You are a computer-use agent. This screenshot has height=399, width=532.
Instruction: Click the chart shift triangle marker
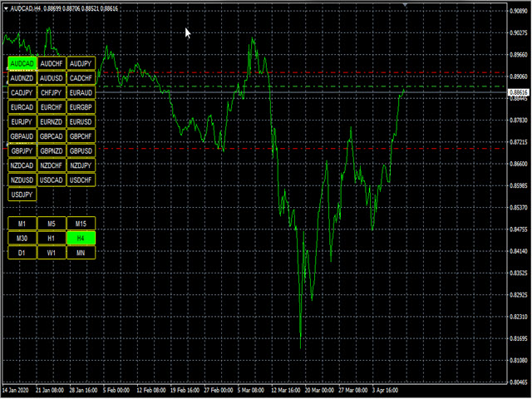[x=405, y=5]
